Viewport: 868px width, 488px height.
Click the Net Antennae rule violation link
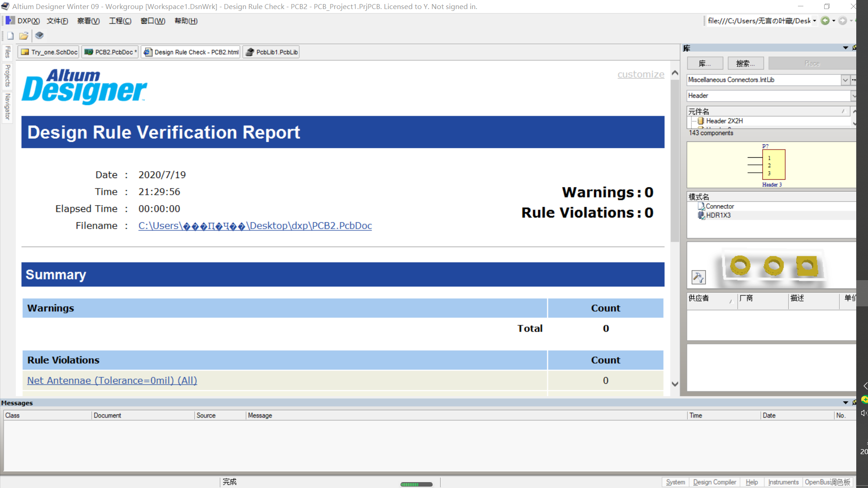112,380
